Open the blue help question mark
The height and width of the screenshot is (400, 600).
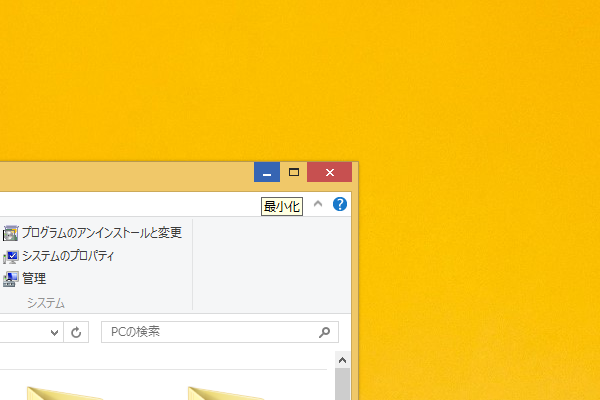[340, 204]
